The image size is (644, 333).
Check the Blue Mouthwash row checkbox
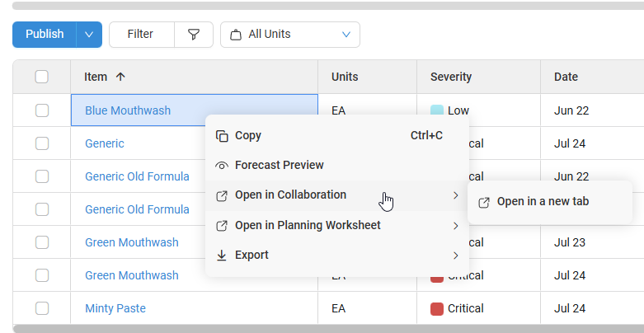click(42, 110)
